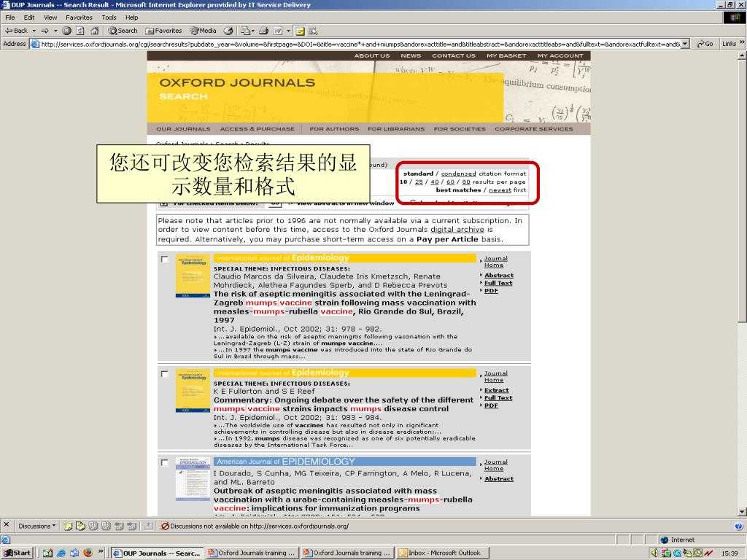Open Abstract link for the Dourado article

(499, 478)
